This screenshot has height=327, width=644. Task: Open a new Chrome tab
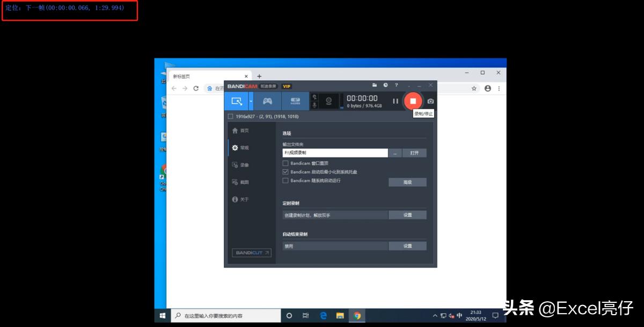click(x=259, y=76)
